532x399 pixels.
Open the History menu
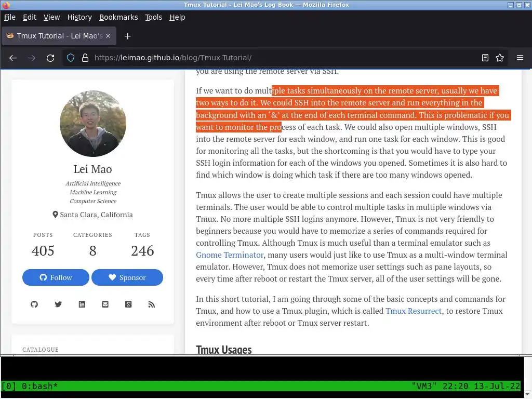coord(79,17)
